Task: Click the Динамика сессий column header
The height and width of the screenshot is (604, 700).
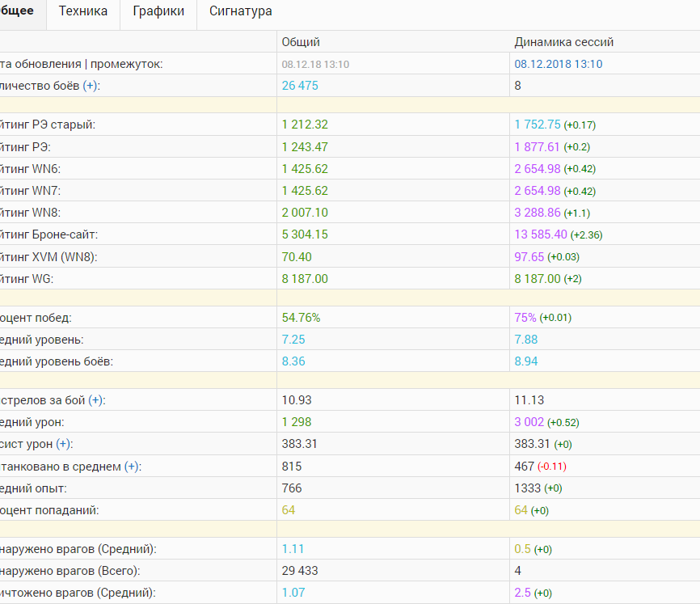Action: [563, 42]
